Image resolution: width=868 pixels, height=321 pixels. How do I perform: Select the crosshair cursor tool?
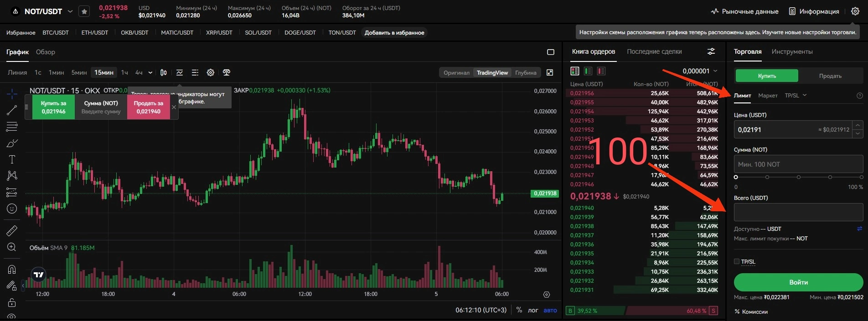click(12, 94)
